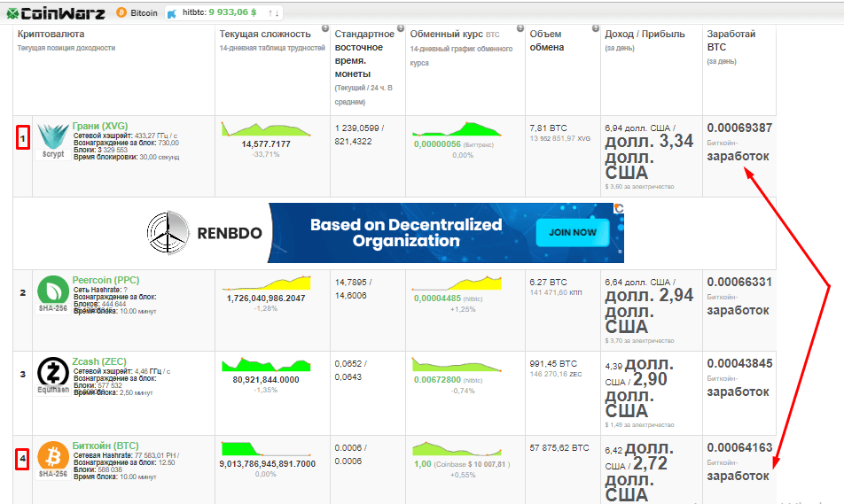Click Zcash difficulty value 80,921,844.0000

tap(266, 380)
